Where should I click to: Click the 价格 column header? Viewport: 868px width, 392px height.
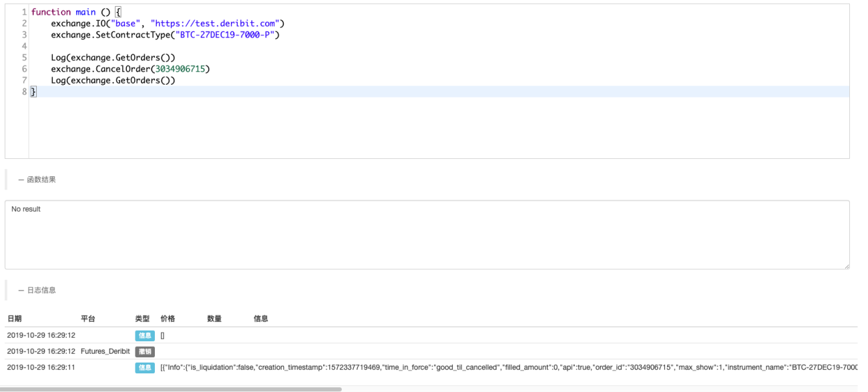pyautogui.click(x=168, y=319)
